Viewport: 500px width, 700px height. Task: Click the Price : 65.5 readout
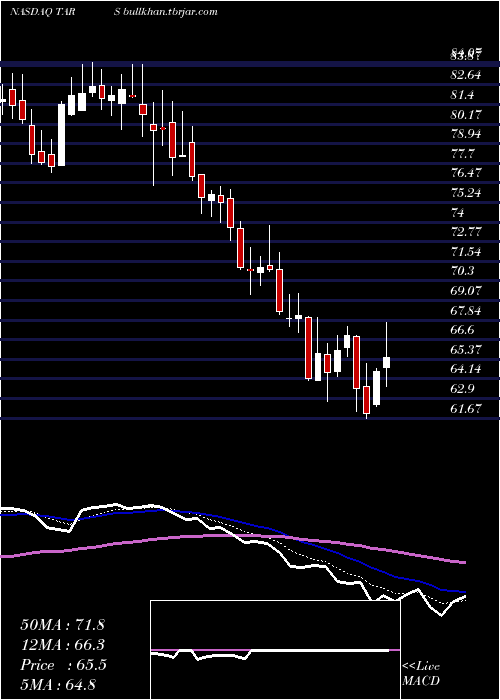click(63, 665)
